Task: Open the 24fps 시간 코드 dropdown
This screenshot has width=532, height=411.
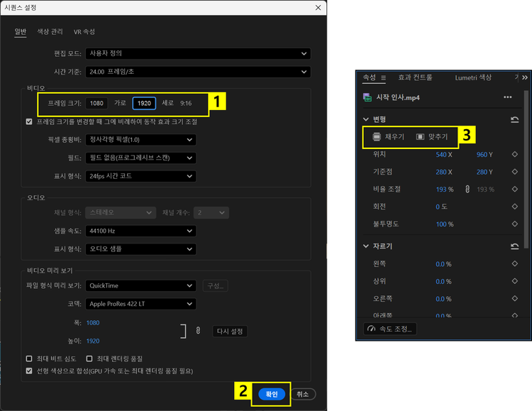Action: coord(141,176)
